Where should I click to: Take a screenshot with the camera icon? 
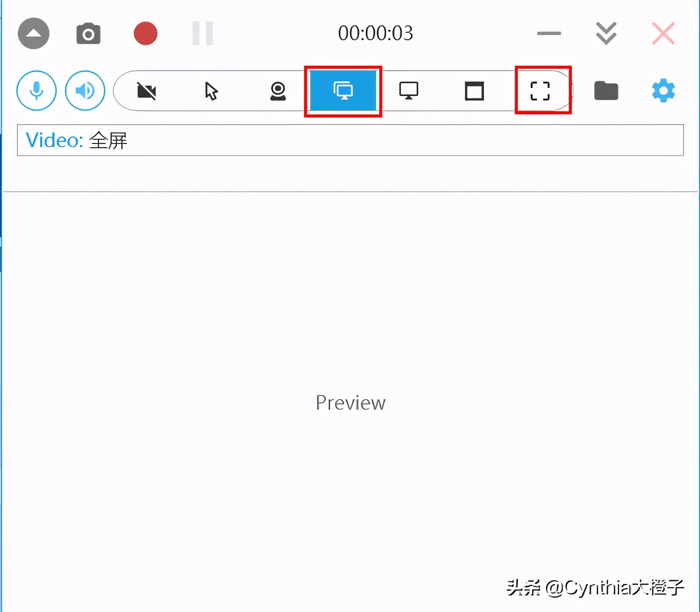coord(88,33)
